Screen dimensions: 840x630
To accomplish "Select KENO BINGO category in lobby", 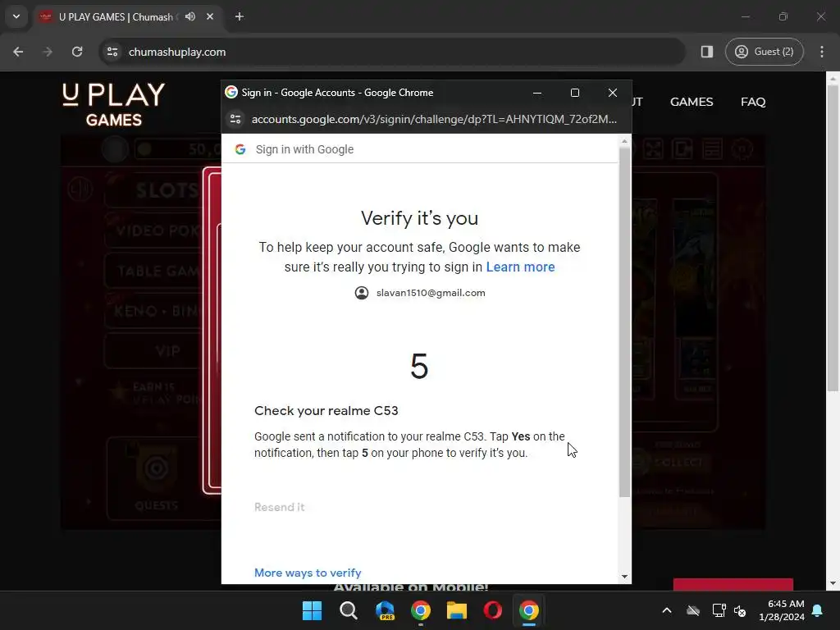I will tap(155, 311).
